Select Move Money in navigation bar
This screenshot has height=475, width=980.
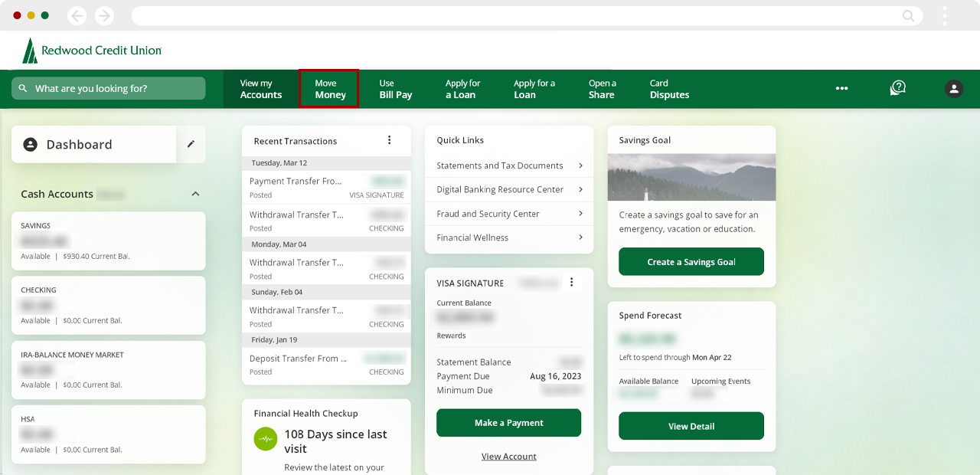[329, 89]
